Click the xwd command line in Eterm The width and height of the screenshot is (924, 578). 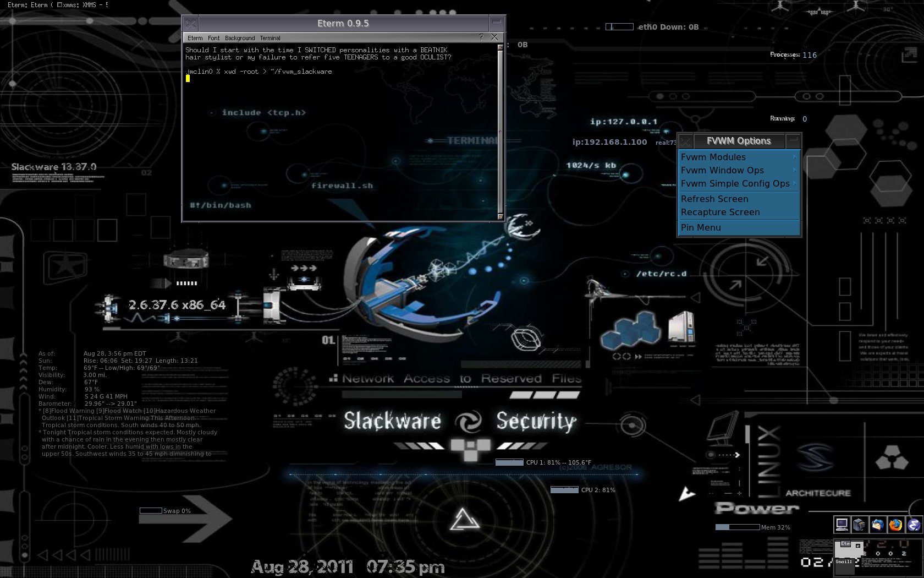point(258,72)
